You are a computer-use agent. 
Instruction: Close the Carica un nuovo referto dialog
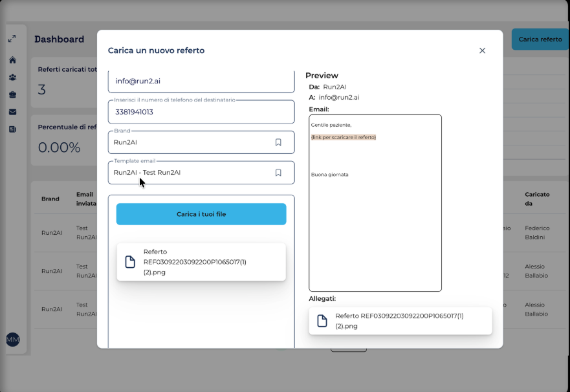coord(482,50)
